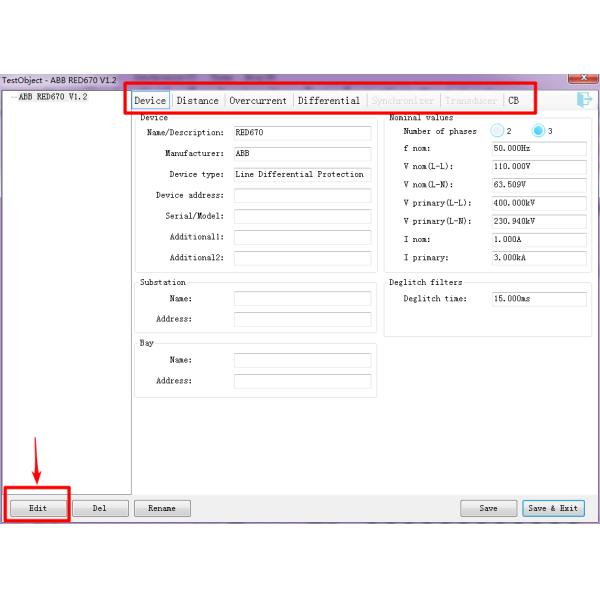
Task: Click the Serial/Model input field
Action: click(x=302, y=216)
